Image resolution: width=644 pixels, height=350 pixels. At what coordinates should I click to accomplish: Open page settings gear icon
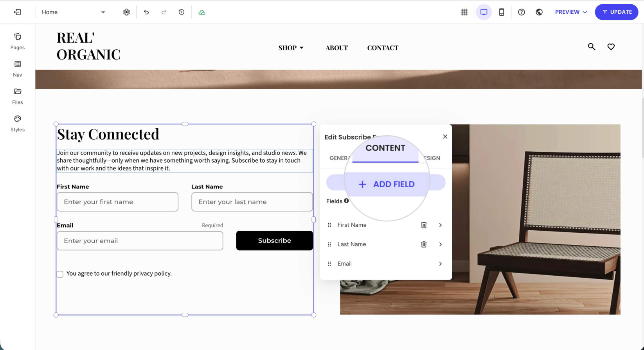[126, 12]
